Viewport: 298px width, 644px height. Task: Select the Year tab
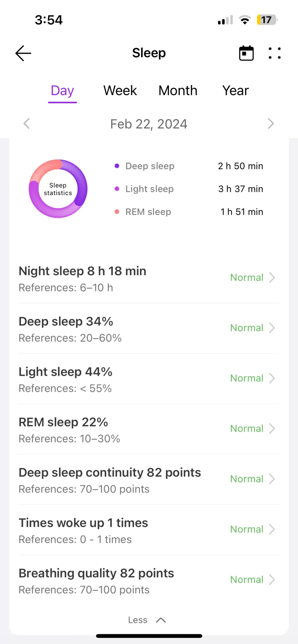pos(235,91)
